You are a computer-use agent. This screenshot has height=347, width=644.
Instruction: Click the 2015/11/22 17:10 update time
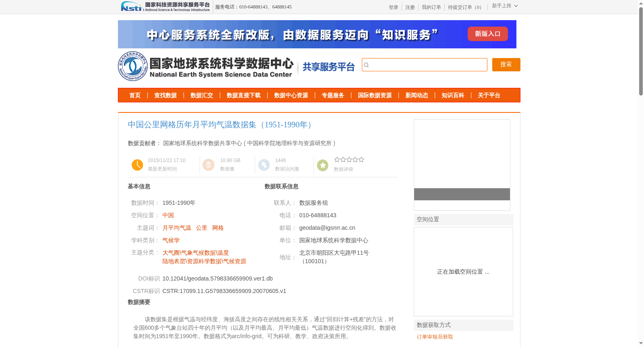click(167, 160)
